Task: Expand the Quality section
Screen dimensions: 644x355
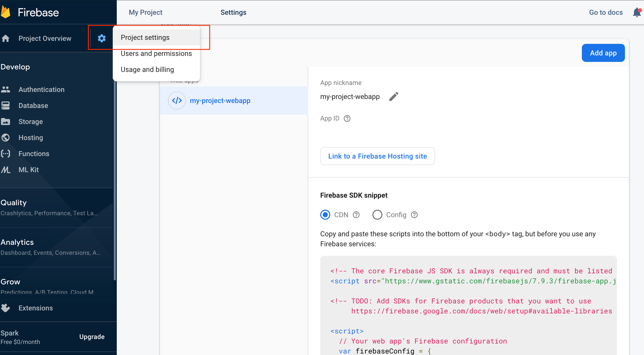Action: tap(56, 207)
